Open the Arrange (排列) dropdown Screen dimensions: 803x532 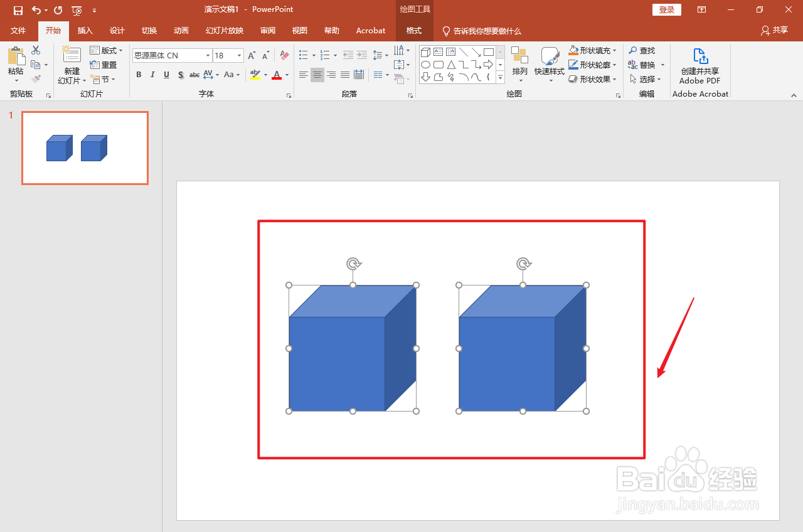519,65
